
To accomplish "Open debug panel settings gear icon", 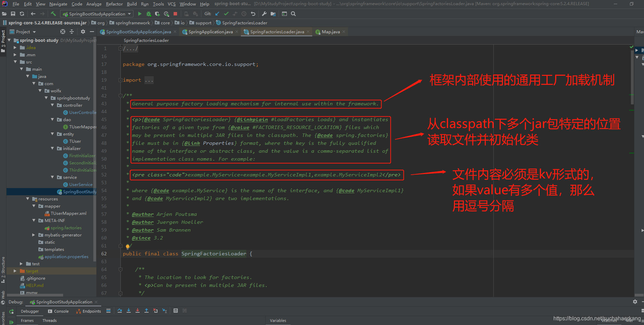I will [x=635, y=302].
